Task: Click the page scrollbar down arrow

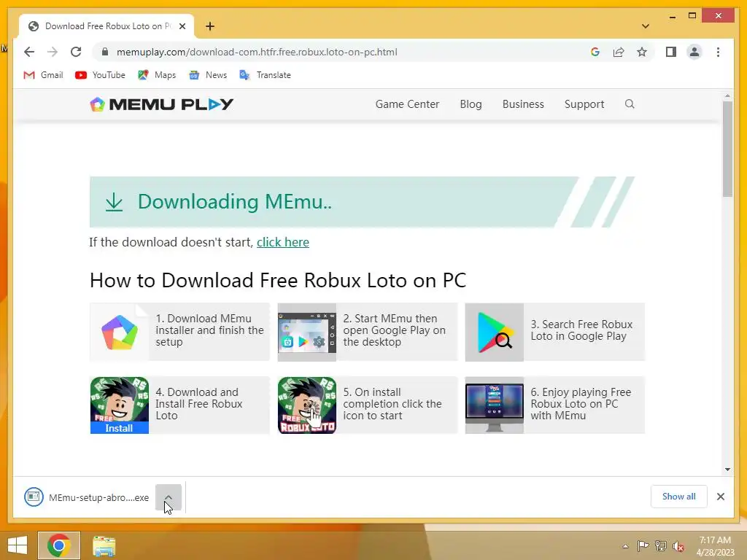Action: tap(727, 470)
